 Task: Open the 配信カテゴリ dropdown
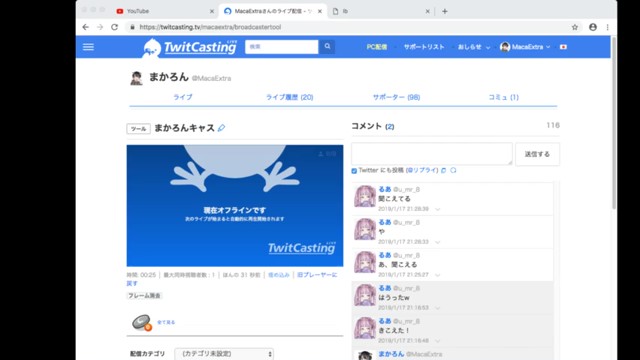[x=224, y=354]
